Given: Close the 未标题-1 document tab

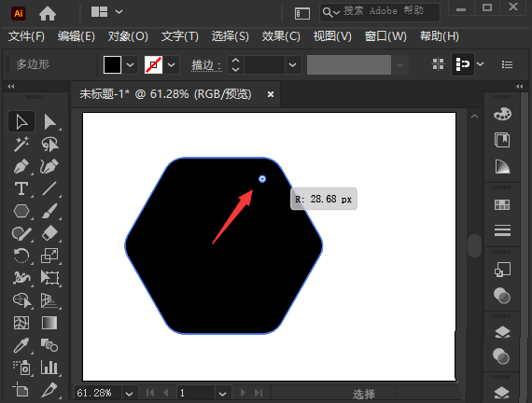Looking at the screenshot, I should pyautogui.click(x=271, y=94).
